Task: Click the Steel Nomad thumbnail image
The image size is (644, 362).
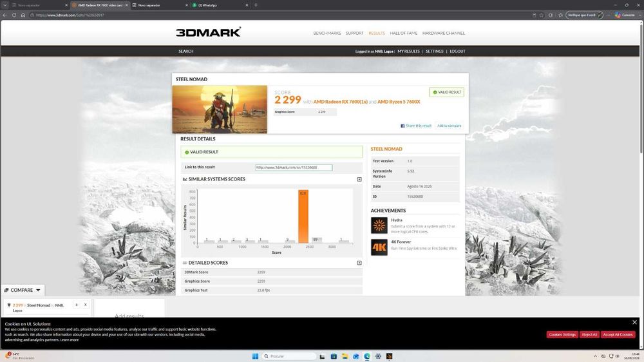Action: (220, 110)
